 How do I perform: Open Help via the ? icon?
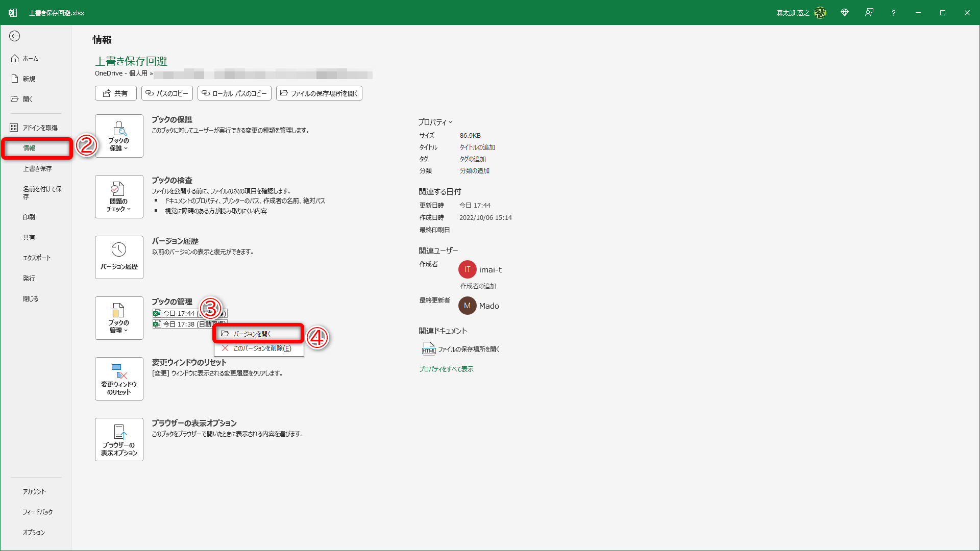click(893, 12)
